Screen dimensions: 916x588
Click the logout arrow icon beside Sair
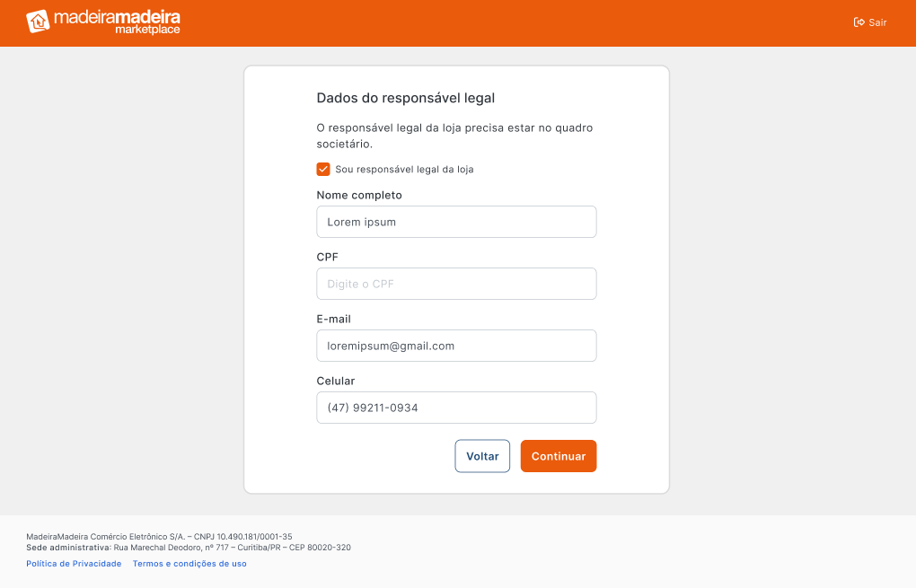click(859, 22)
